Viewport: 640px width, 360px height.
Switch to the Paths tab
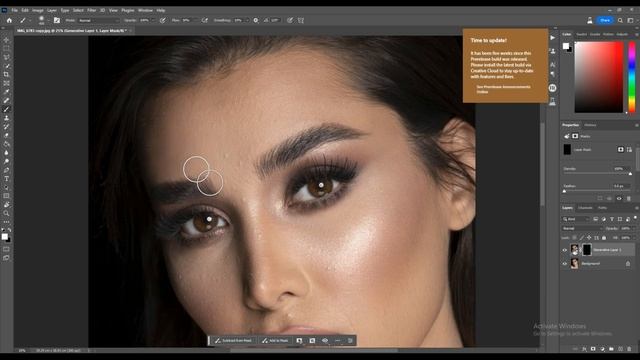point(602,208)
